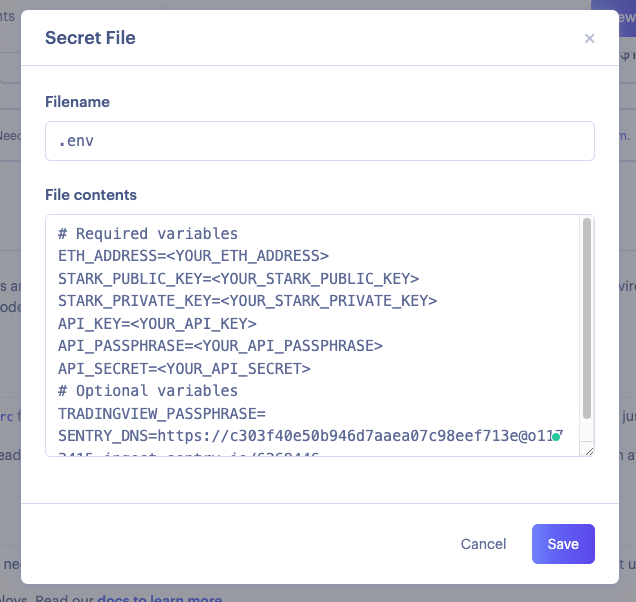Place cursor on the STARK_PRIVATE_KEY line
Image resolution: width=636 pixels, height=602 pixels.
click(247, 301)
